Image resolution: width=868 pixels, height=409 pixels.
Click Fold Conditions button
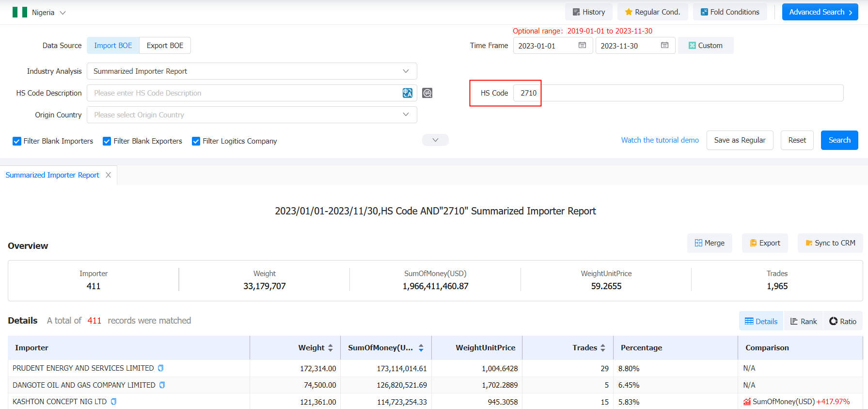pyautogui.click(x=730, y=12)
